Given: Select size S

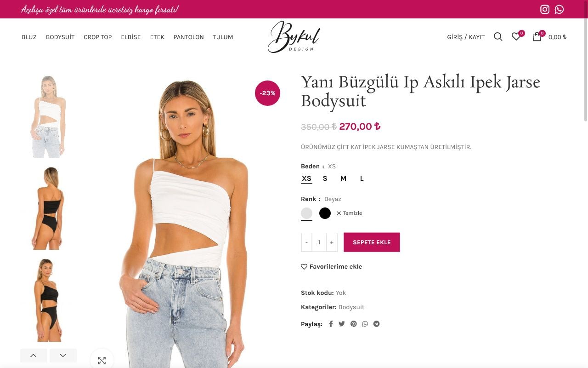Looking at the screenshot, I should pyautogui.click(x=325, y=178).
